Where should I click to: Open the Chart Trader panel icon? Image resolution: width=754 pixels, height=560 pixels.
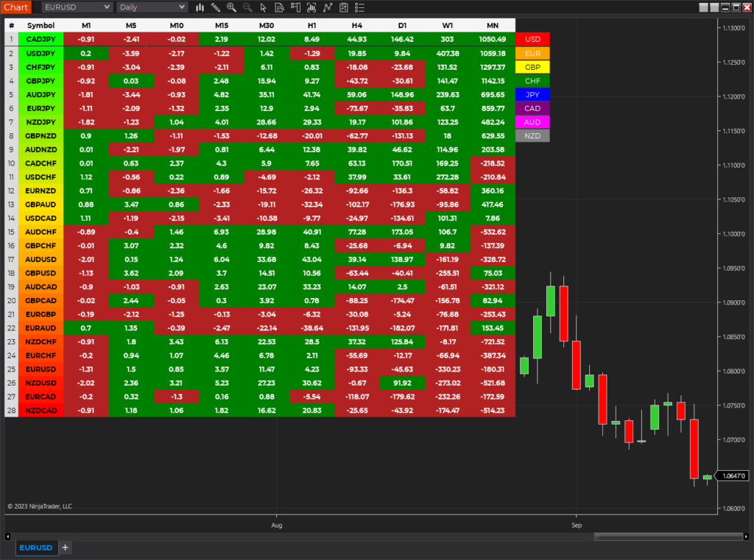click(x=295, y=7)
